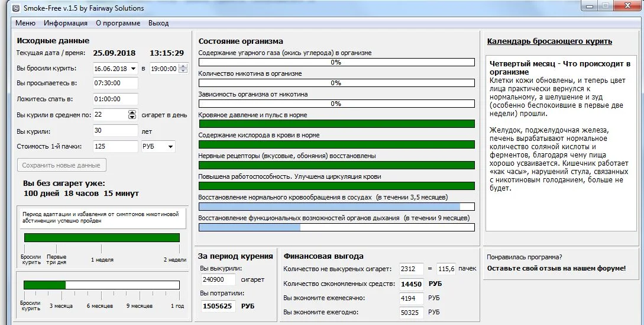
Task: Click the one-year timeline progress bar
Action: (102, 285)
